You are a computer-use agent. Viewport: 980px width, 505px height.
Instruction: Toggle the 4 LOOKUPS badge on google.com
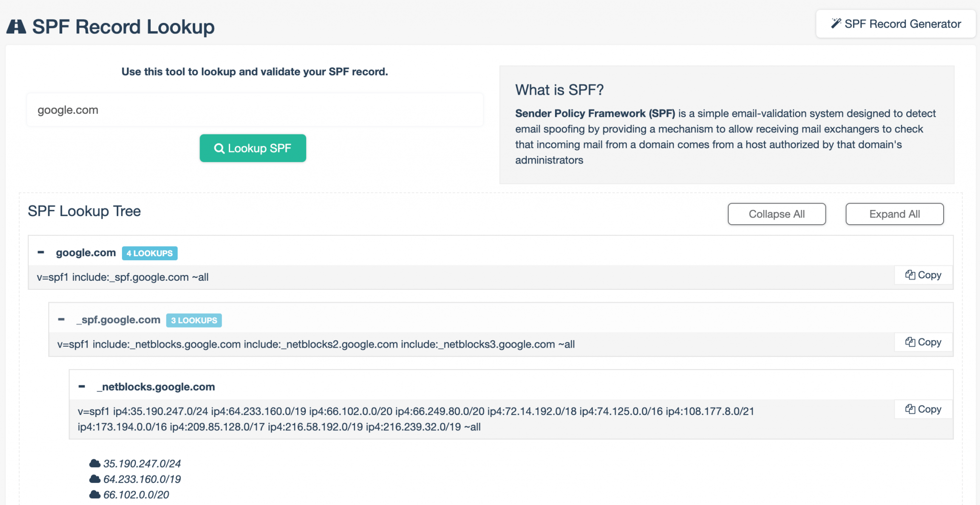click(149, 253)
